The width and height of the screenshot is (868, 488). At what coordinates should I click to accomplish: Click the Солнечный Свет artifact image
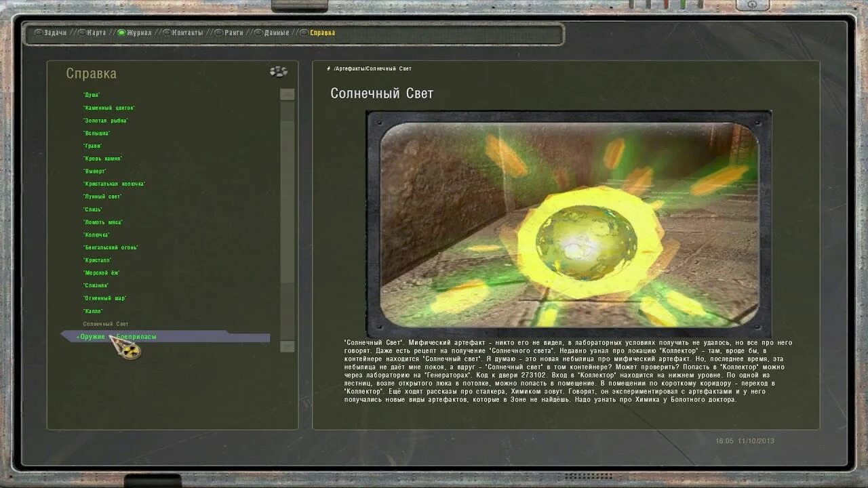click(x=569, y=224)
